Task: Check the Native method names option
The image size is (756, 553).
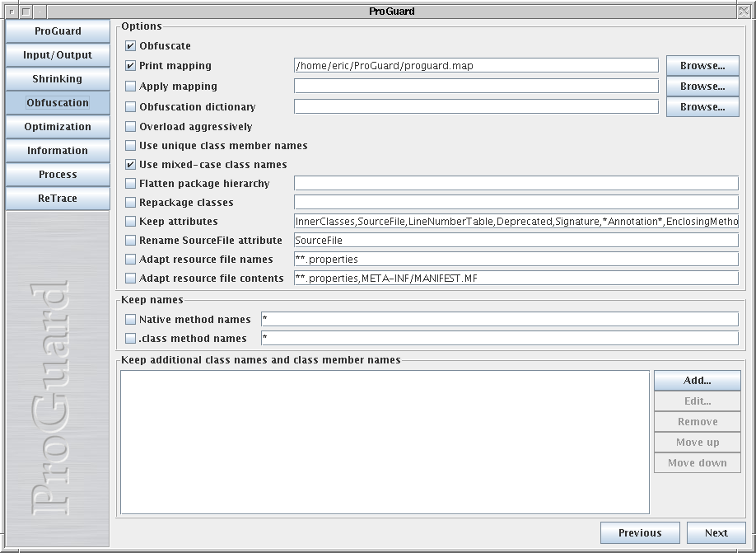Action: click(131, 320)
